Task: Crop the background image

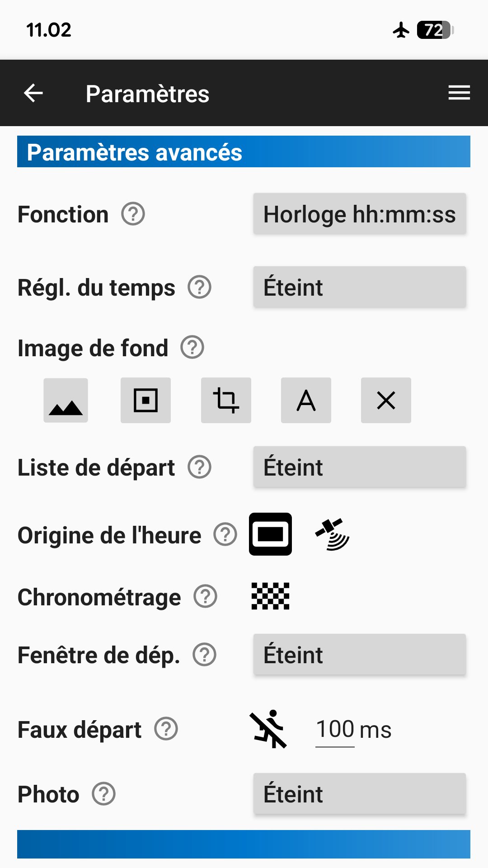Action: tap(226, 401)
